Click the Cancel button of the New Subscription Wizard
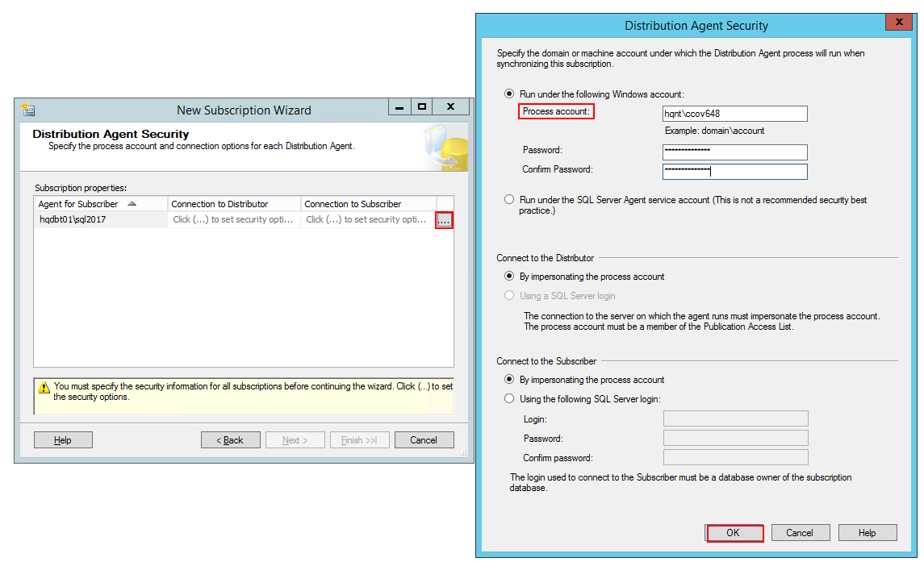 pos(424,439)
